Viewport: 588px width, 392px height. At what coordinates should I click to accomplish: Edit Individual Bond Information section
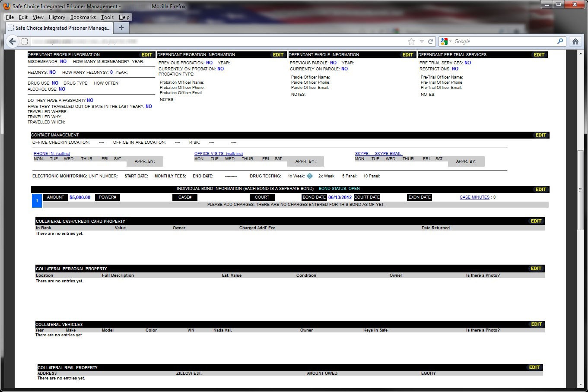[541, 190]
